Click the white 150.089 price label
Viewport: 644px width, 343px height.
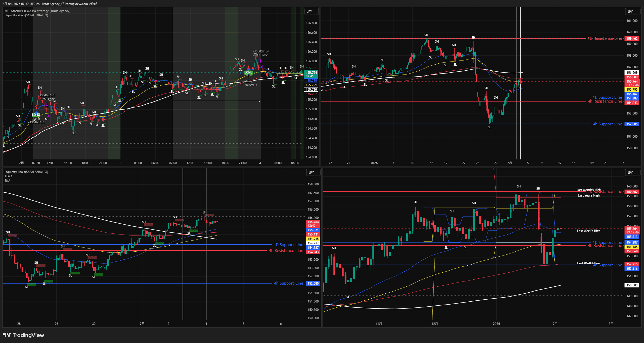(632, 285)
